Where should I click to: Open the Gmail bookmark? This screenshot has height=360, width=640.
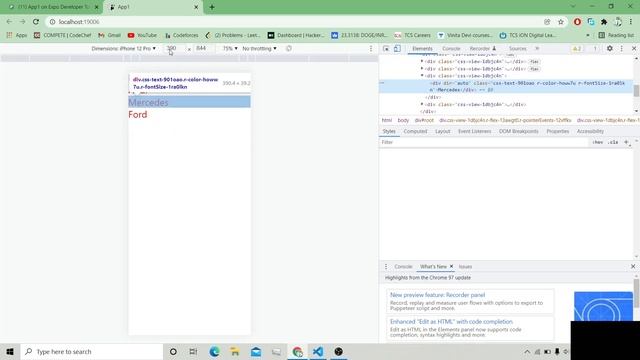109,35
